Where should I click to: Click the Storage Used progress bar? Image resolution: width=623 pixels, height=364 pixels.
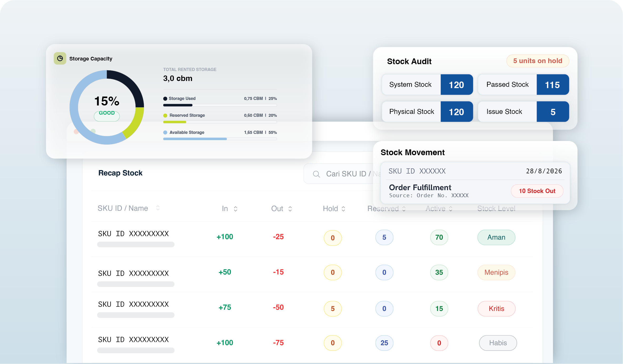[220, 105]
